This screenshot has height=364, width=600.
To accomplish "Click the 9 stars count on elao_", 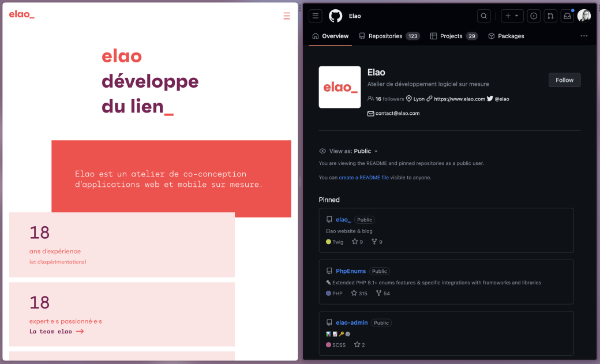I will click(x=357, y=242).
